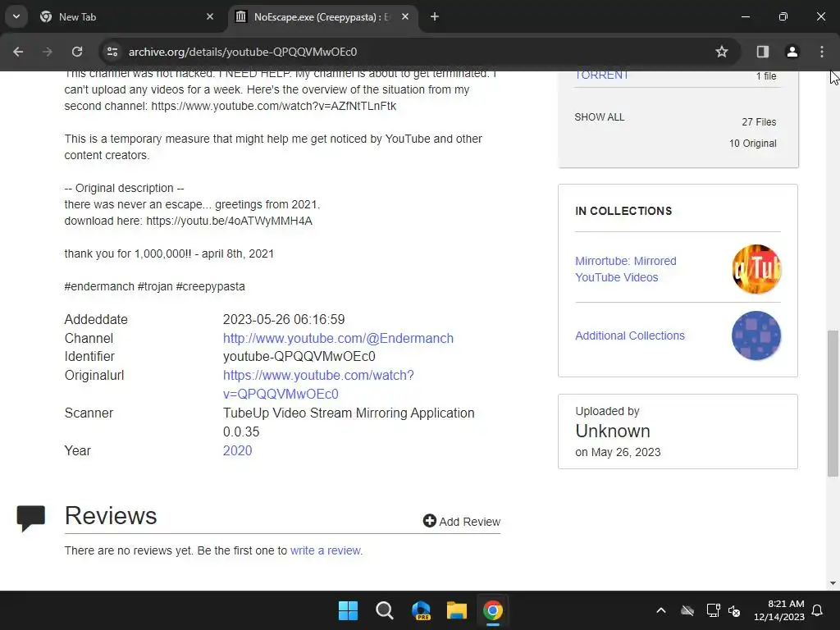
Task: Click network display tray icon
Action: 713,610
